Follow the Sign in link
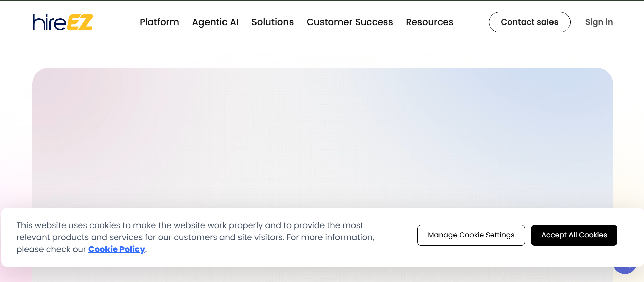Viewport: 644px width, 282px height. 599,22
